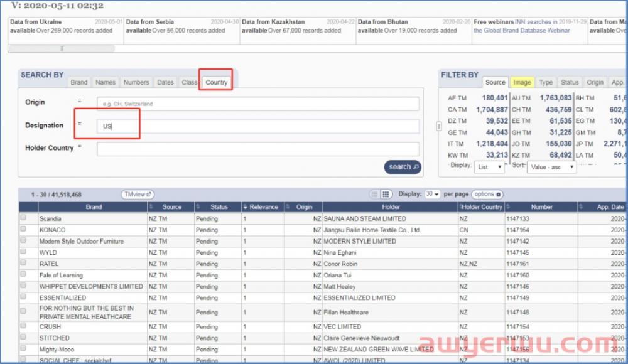This screenshot has width=628, height=364.
Task: Click sort arrows on Number column header
Action: coord(508,207)
